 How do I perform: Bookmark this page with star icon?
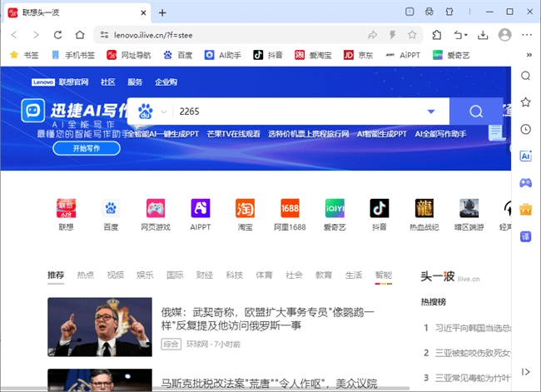[412, 35]
